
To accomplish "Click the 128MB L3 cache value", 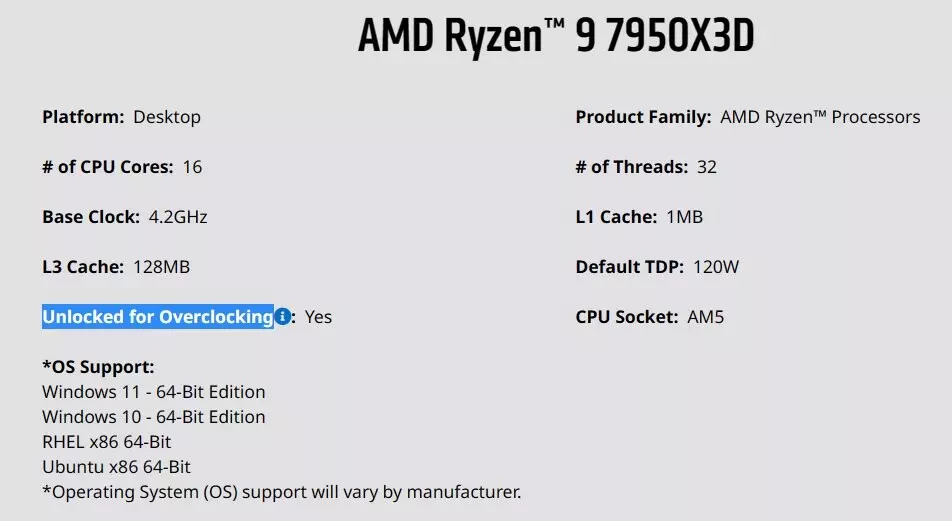I will (x=161, y=267).
